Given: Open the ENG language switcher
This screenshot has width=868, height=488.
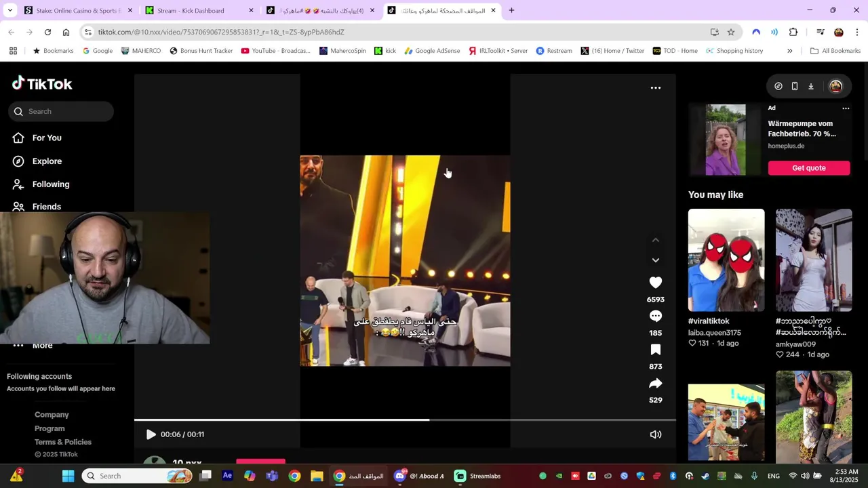Looking at the screenshot, I should pyautogui.click(x=774, y=476).
